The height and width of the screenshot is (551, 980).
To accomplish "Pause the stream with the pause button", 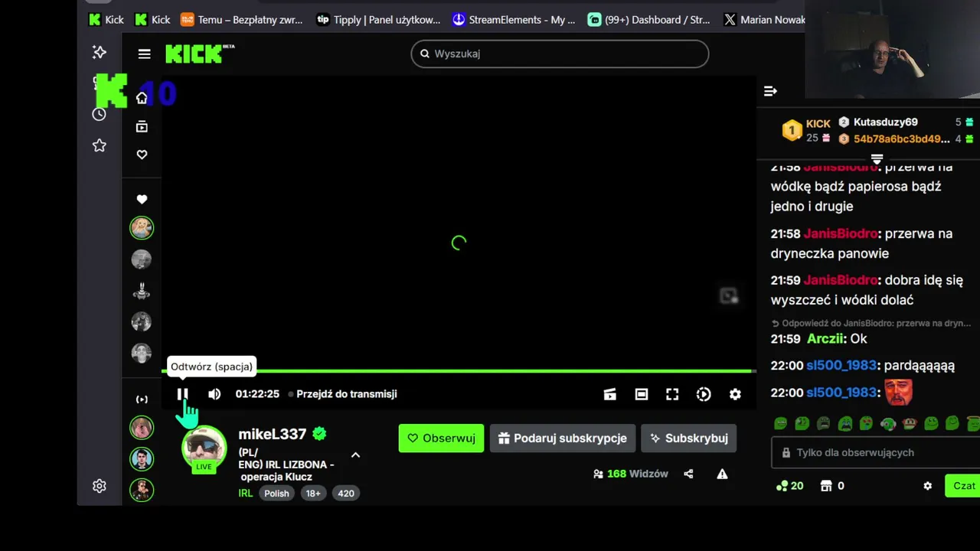I will click(x=182, y=394).
